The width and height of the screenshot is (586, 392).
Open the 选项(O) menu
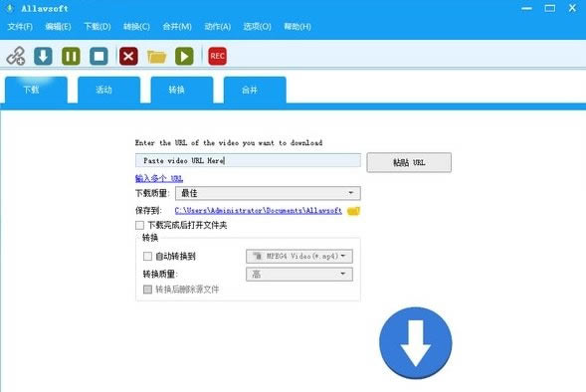coord(257,27)
